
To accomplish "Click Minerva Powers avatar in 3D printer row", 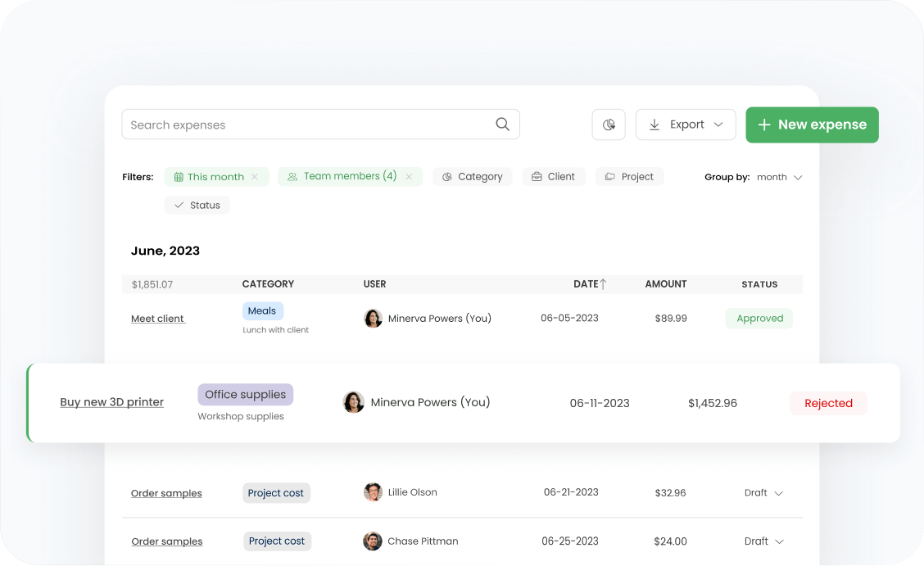I will pos(353,402).
